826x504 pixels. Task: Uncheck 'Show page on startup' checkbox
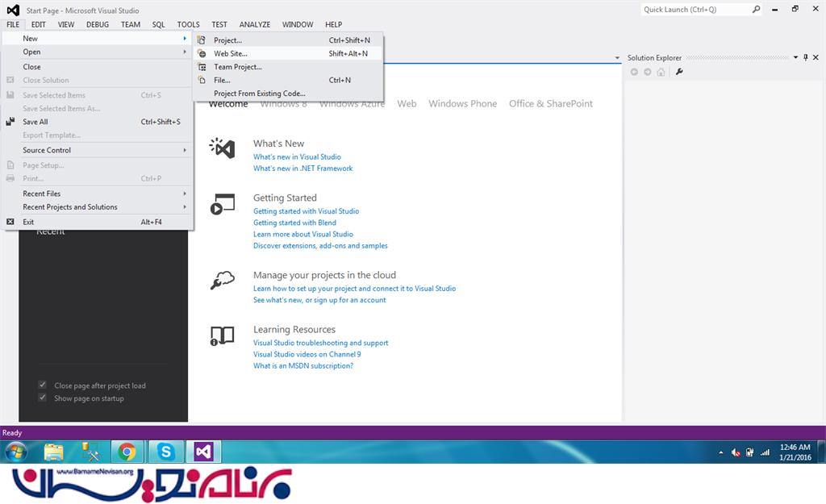[43, 398]
